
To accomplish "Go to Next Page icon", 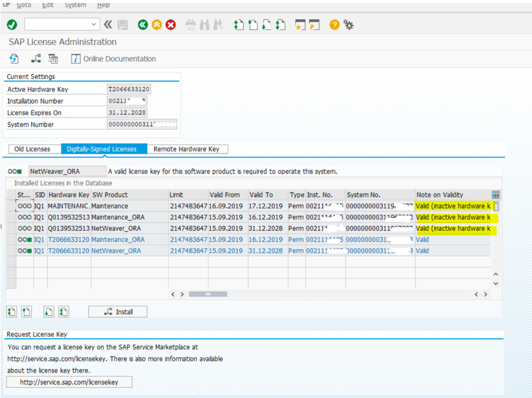I will (267, 25).
